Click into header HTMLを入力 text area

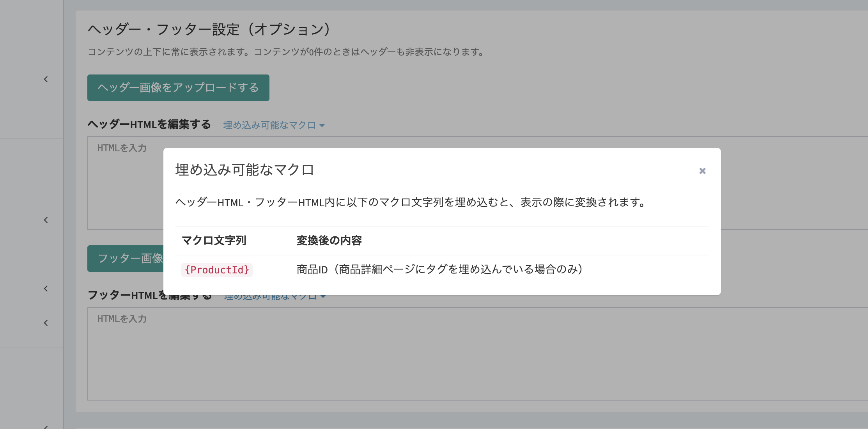click(125, 183)
